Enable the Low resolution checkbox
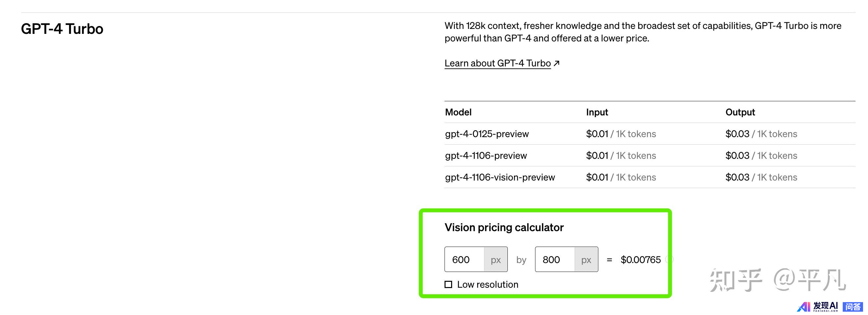The image size is (868, 315). coord(448,284)
